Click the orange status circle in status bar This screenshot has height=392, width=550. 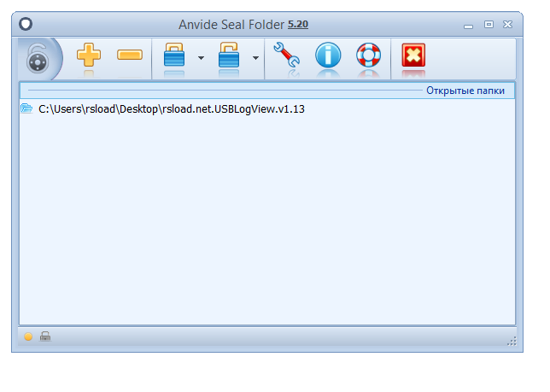(x=28, y=336)
